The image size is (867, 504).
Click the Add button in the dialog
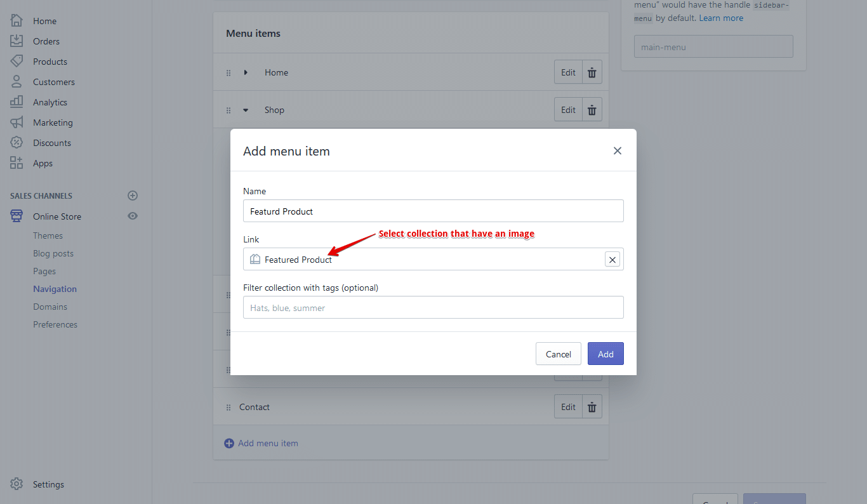(605, 354)
